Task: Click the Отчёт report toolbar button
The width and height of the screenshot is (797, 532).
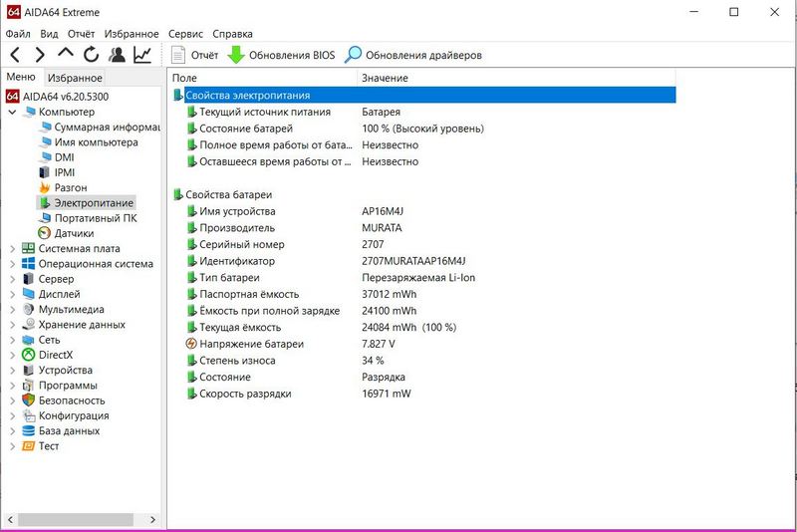Action: point(194,55)
